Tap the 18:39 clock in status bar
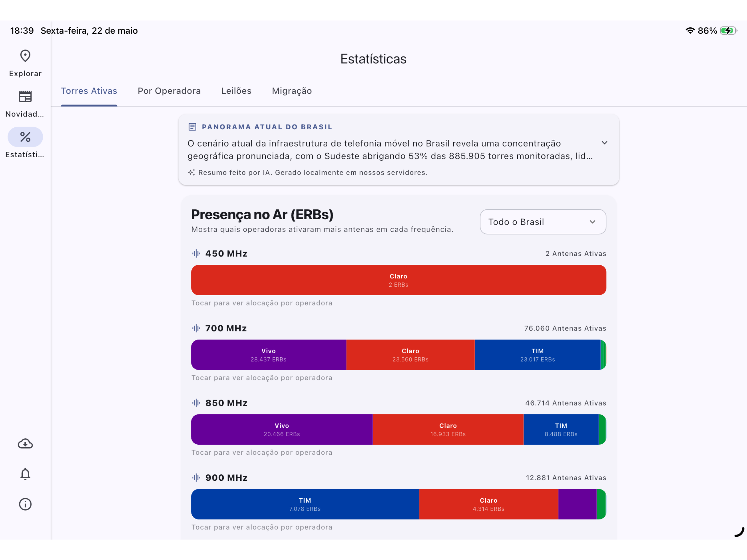This screenshot has height=560, width=747. tap(22, 31)
